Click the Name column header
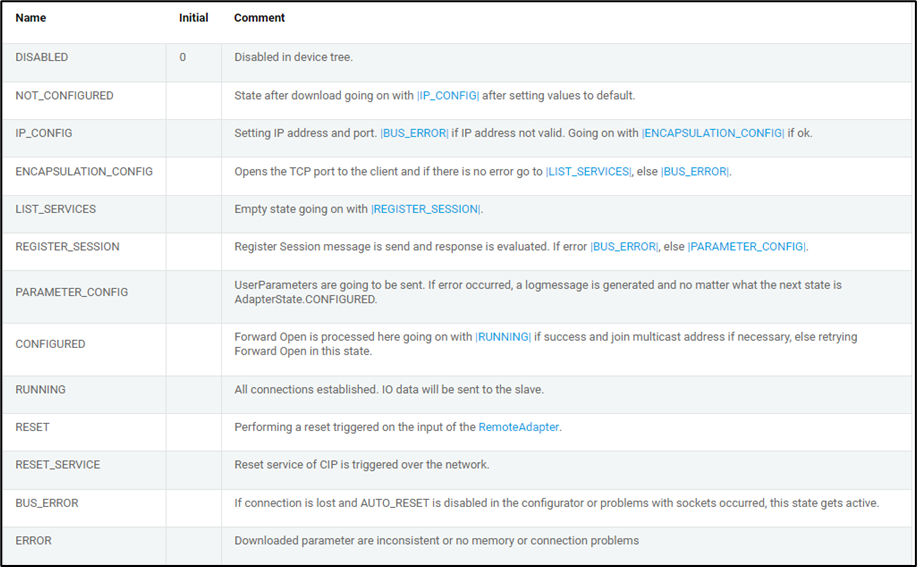Screen dimensions: 917x567 pyautogui.click(x=31, y=18)
